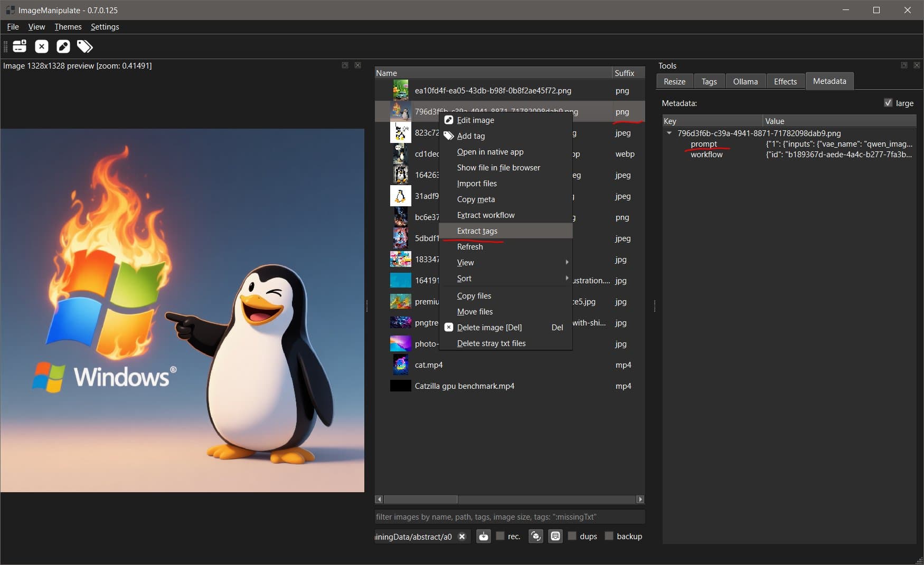
Task: Switch to the Effects tab
Action: pos(785,81)
